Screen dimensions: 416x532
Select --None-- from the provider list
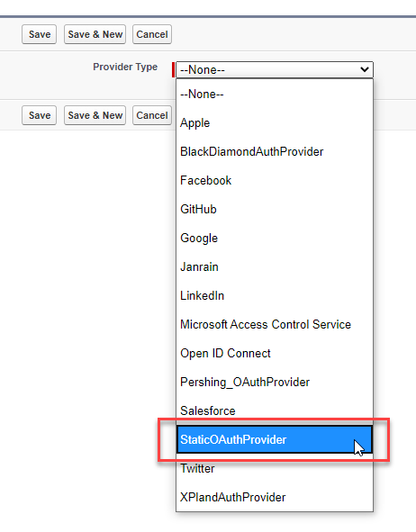pos(275,94)
